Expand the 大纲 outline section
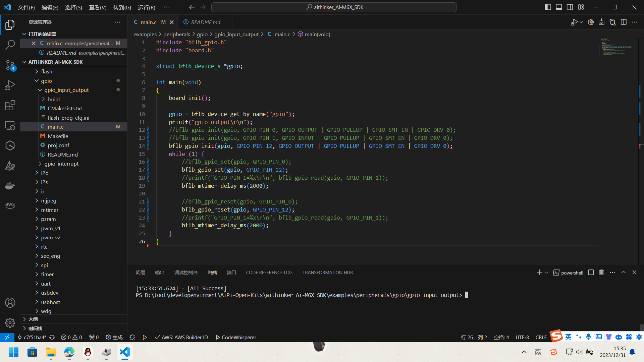The image size is (644, 362). point(73,319)
